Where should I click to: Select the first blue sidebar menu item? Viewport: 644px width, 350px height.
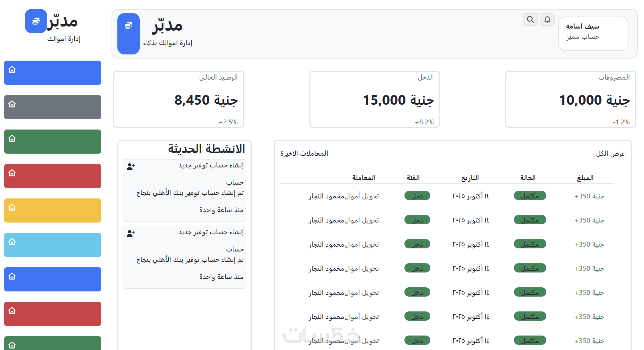(53, 73)
